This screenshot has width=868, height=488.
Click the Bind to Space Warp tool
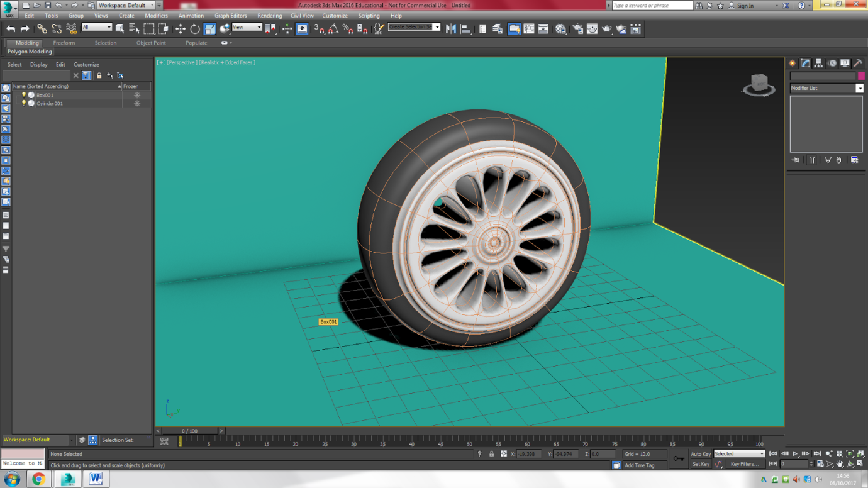71,28
